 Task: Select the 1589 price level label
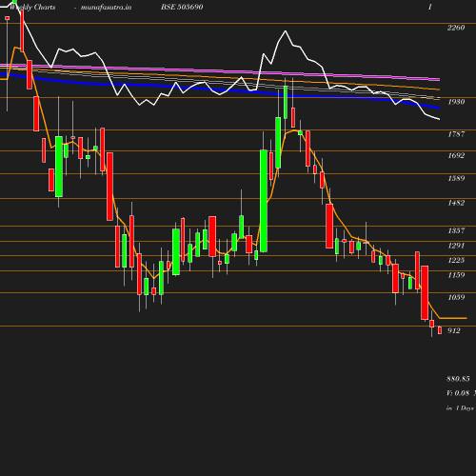tap(456, 178)
